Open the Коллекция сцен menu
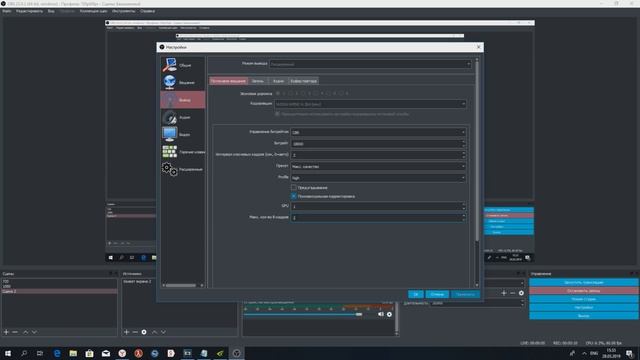 click(93, 11)
